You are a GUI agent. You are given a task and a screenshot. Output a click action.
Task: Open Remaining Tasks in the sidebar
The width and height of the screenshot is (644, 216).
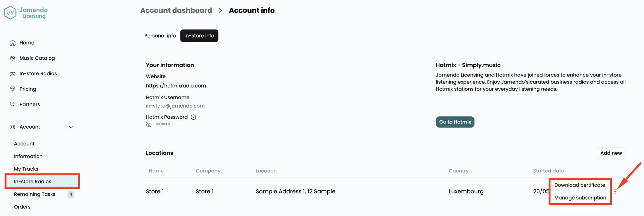click(35, 194)
